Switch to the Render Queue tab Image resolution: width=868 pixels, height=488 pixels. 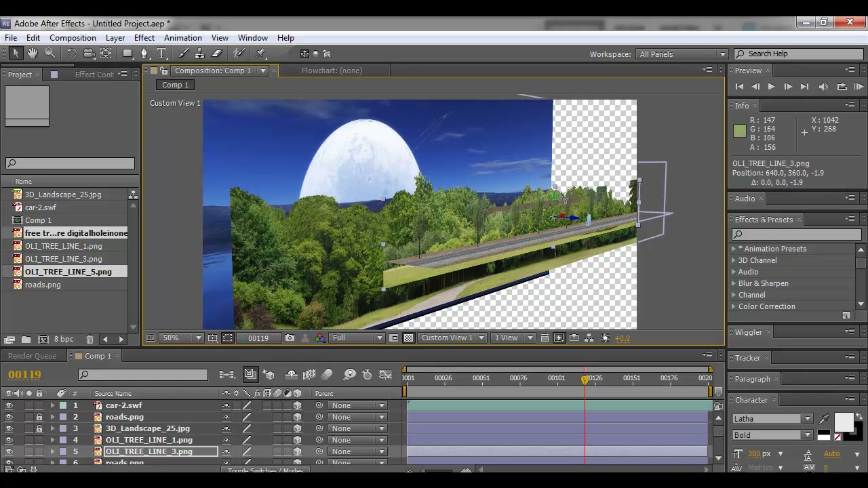pyautogui.click(x=32, y=356)
